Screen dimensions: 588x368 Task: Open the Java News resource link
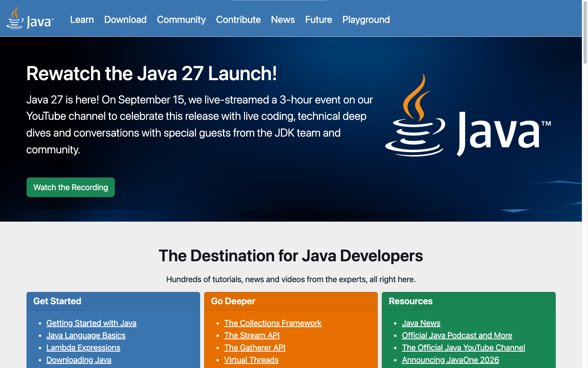(421, 323)
